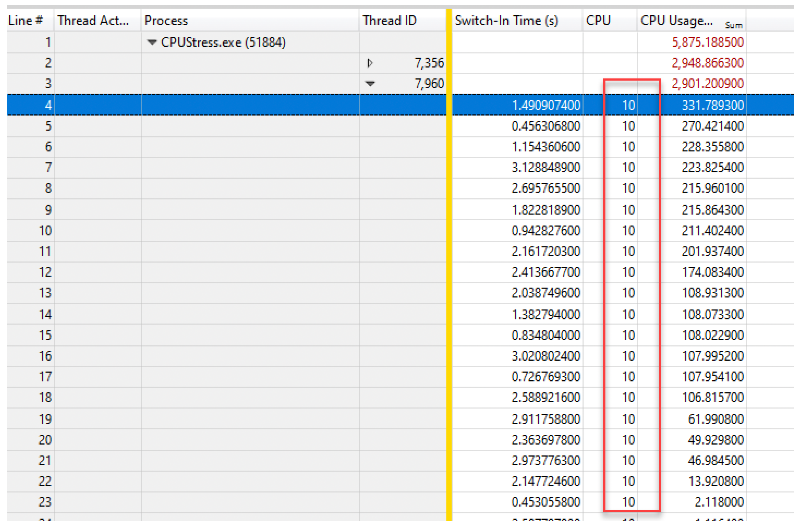Select row with switch-in time 0.456306800
Screen dimensions: 800x532
400,126
